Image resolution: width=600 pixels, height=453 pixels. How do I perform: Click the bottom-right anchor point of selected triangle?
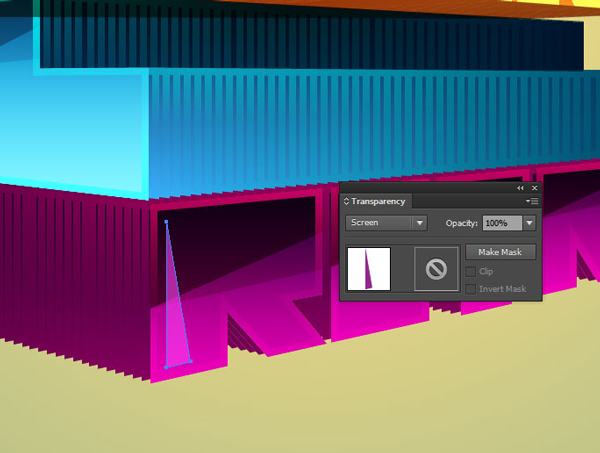191,361
